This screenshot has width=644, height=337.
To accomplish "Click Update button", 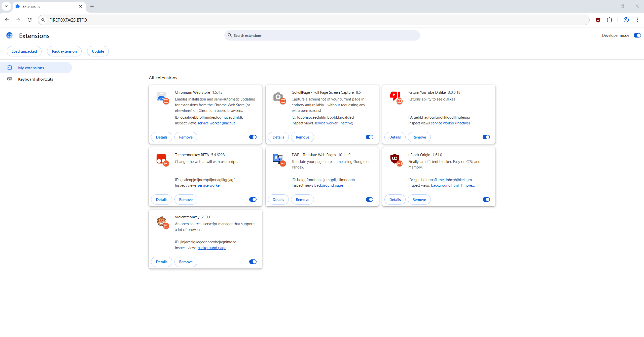I will click(x=98, y=51).
